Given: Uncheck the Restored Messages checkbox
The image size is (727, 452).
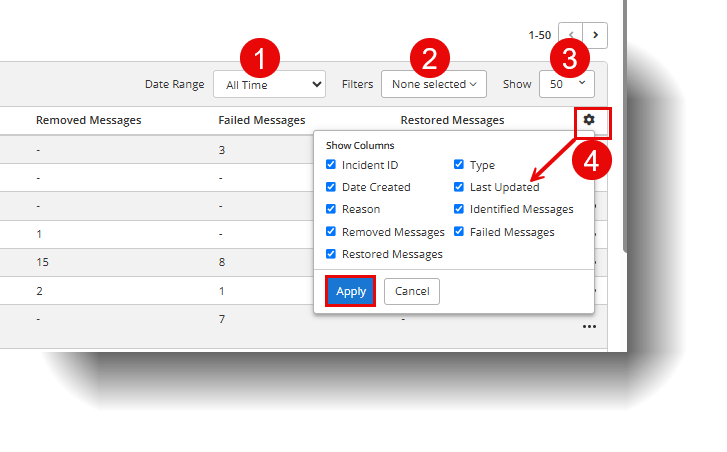Looking at the screenshot, I should [331, 254].
